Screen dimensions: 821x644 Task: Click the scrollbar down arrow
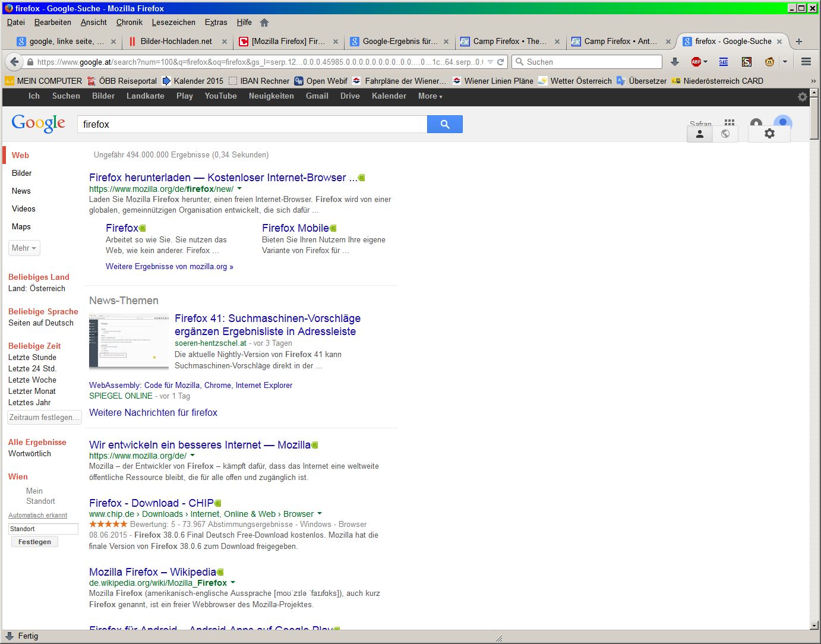814,626
